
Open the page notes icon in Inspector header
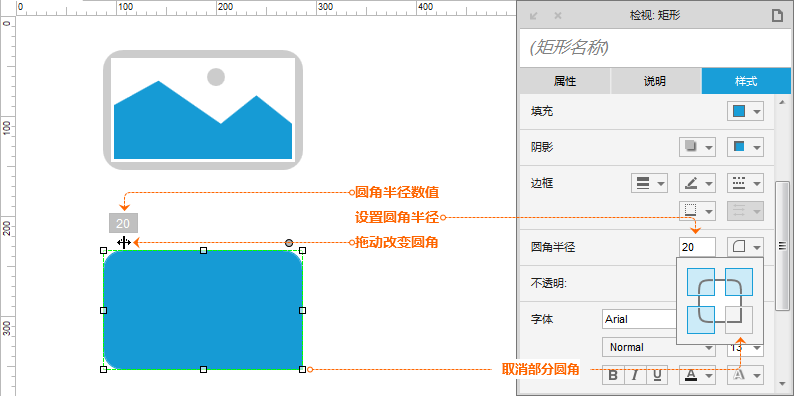(777, 16)
